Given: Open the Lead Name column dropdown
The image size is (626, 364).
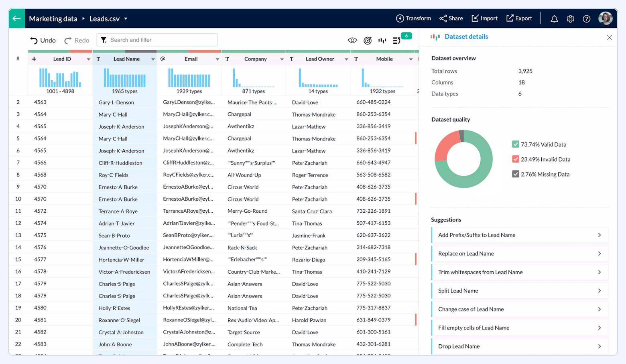Looking at the screenshot, I should click(x=153, y=59).
